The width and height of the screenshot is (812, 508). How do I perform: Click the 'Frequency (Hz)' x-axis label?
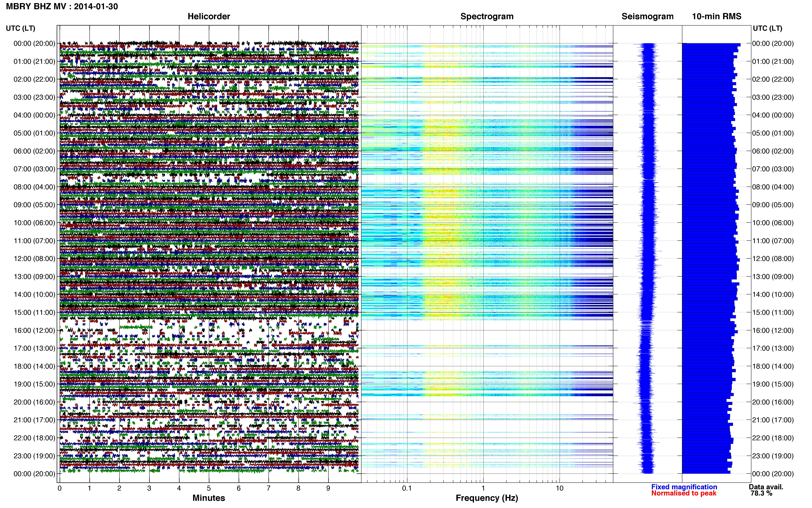(x=487, y=498)
